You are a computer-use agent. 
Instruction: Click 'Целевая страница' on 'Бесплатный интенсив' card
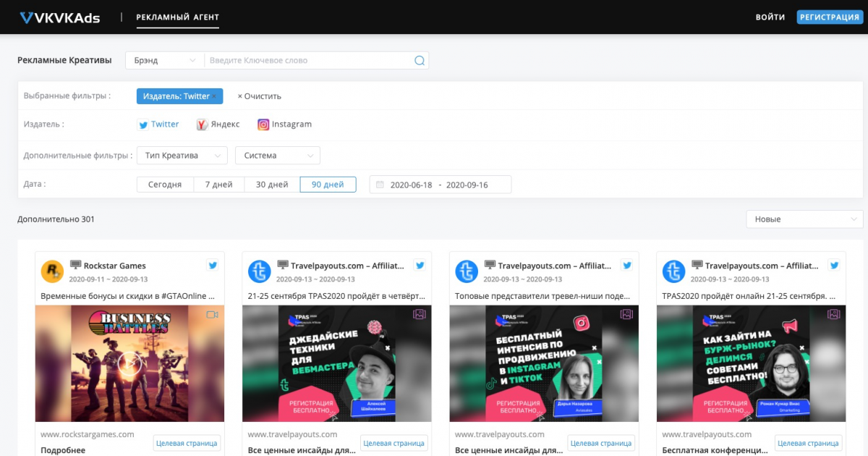coord(601,443)
